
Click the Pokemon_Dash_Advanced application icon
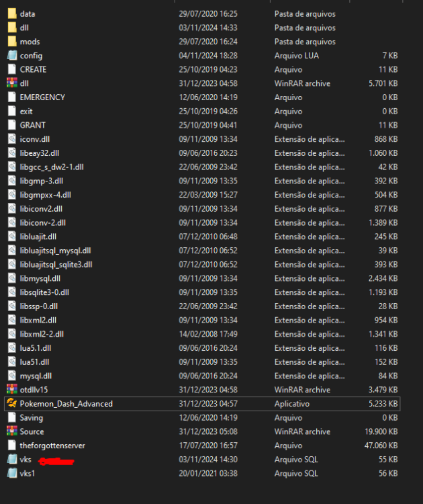[12, 404]
